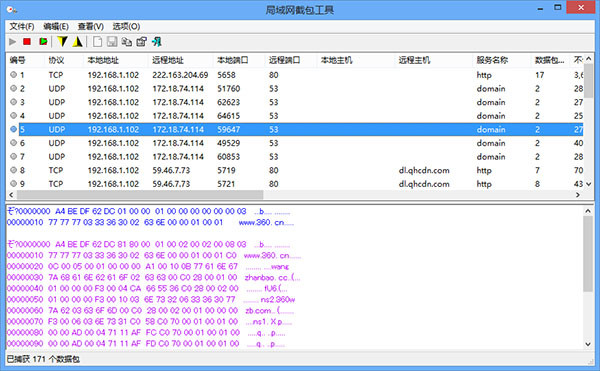Click the hex pane scrollbar down arrow
600x371 pixels.
[x=588, y=344]
